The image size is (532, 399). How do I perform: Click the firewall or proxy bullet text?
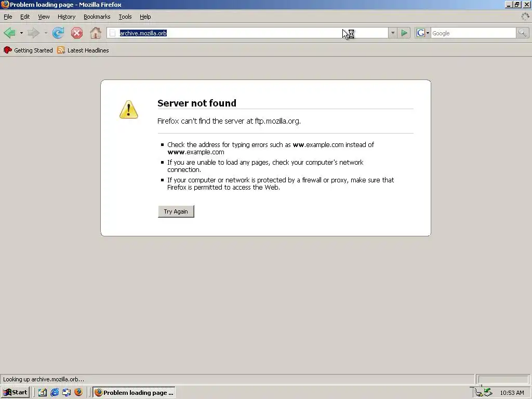(280, 183)
